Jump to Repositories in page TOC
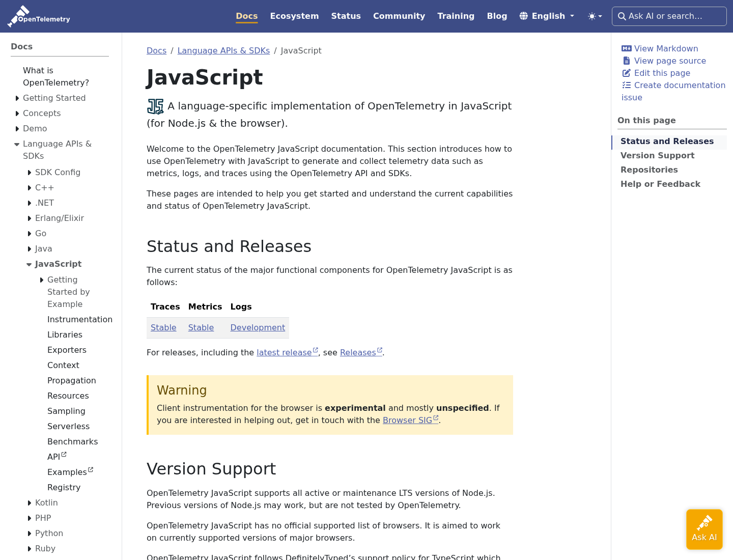The height and width of the screenshot is (560, 733). tap(649, 170)
